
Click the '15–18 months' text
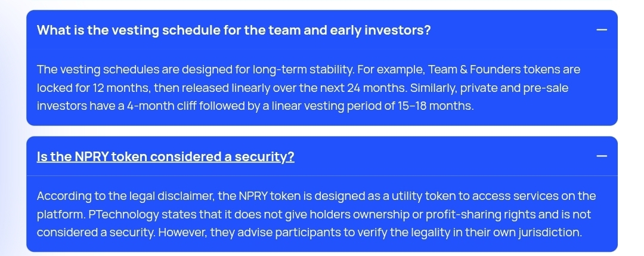point(435,106)
